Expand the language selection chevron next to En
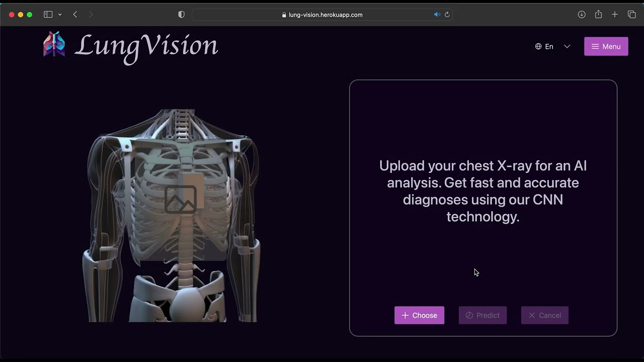This screenshot has height=362, width=644. click(567, 46)
